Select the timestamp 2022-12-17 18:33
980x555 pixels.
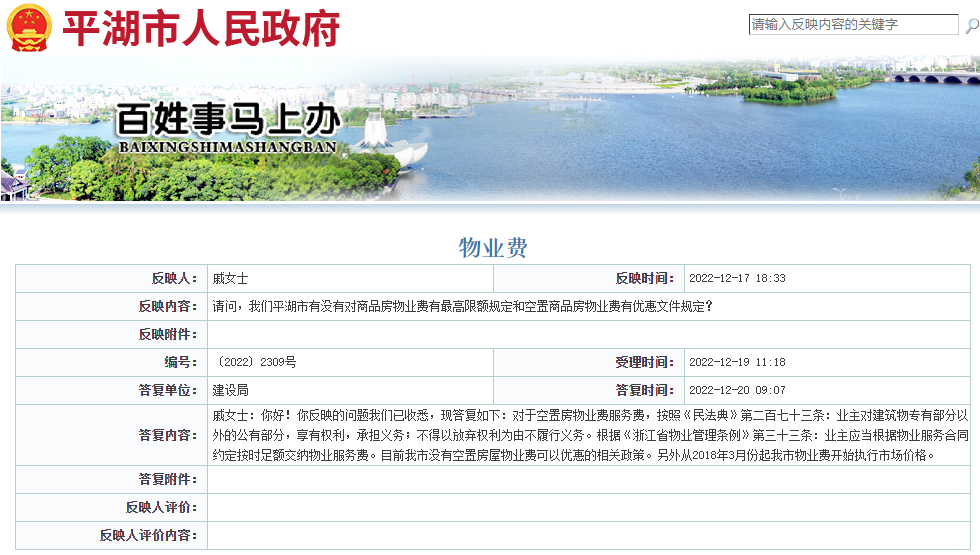click(737, 279)
